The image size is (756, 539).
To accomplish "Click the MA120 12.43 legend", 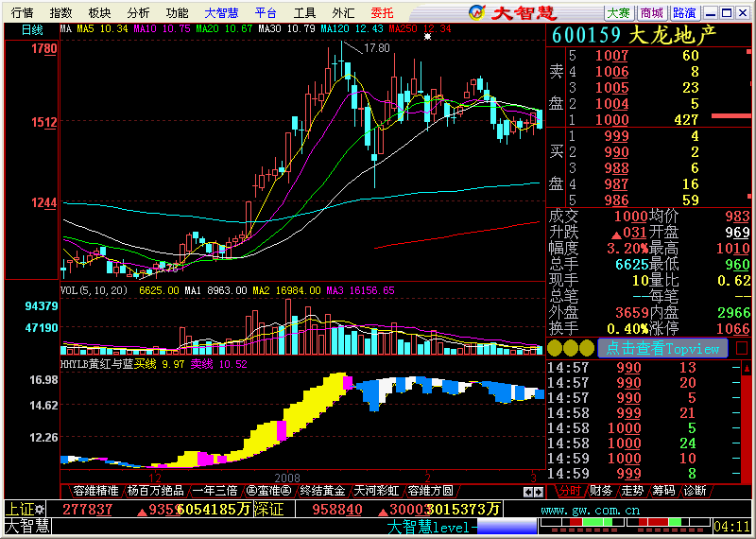I will (352, 29).
